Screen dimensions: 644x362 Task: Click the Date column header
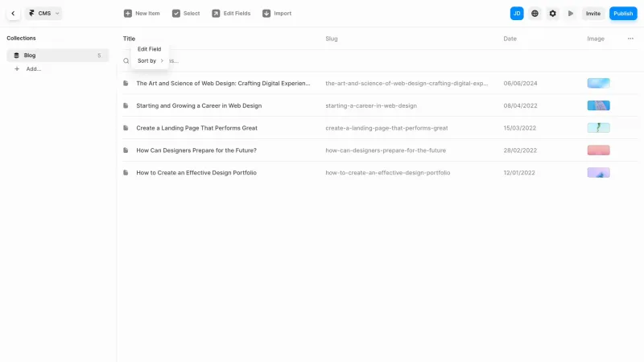click(x=510, y=39)
